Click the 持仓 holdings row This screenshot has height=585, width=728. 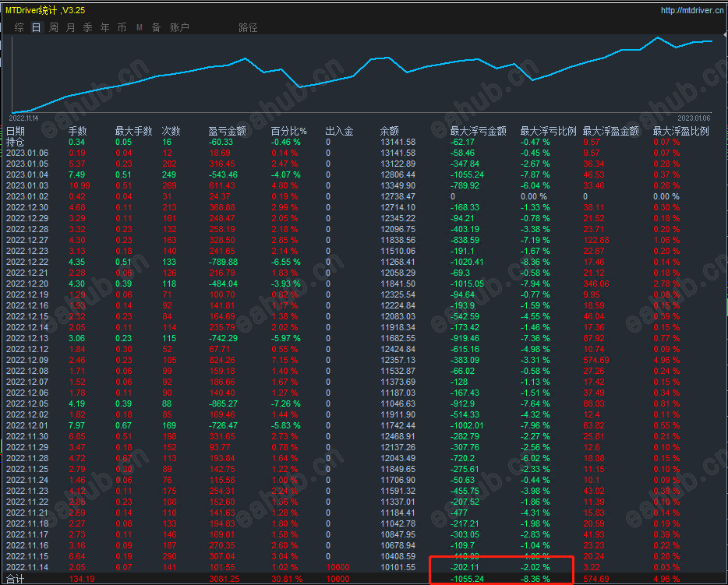(364, 142)
